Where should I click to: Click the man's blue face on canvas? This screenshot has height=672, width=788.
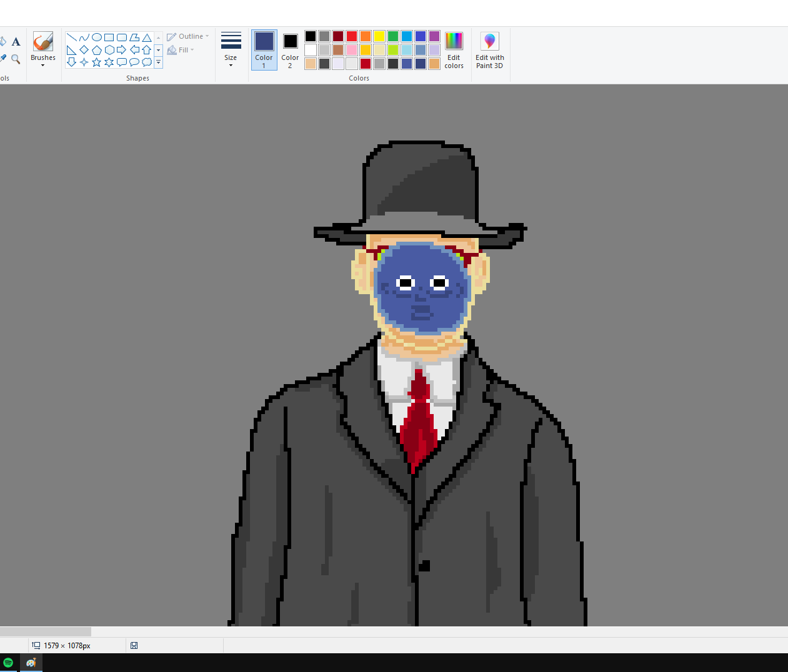(x=422, y=289)
